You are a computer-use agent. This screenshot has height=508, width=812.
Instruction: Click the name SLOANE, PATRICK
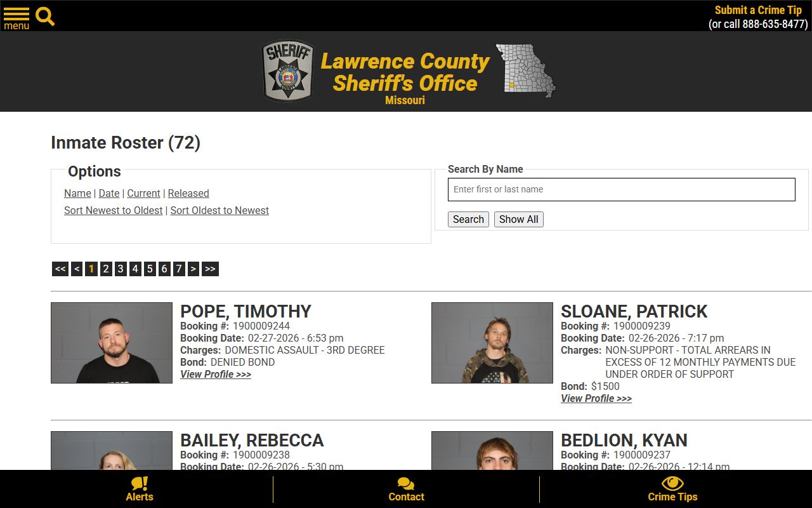tap(634, 311)
